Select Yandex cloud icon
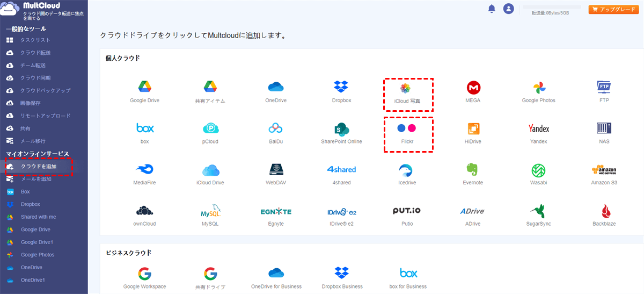 tap(539, 128)
